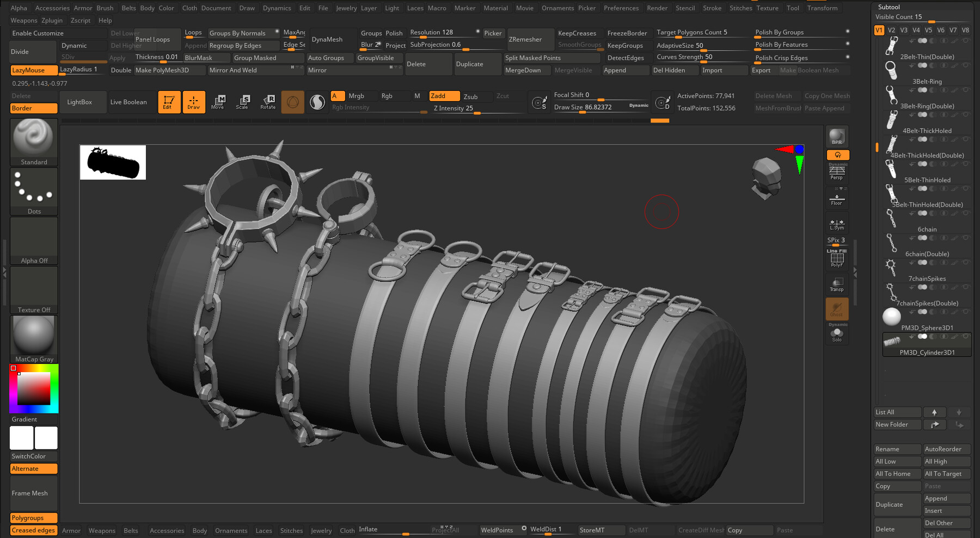Switch to the Scale tool
This screenshot has height=538, width=980.
point(243,102)
